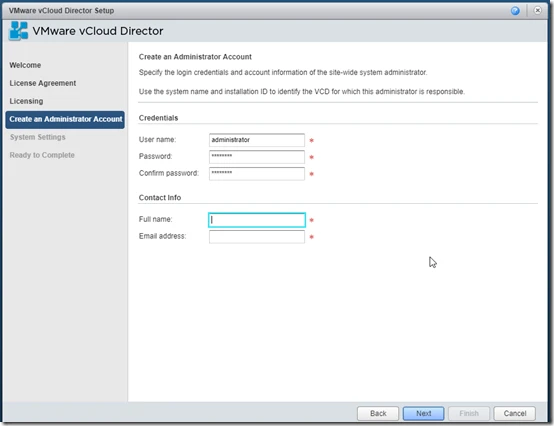Click Next to continue setup
The height and width of the screenshot is (426, 554).
(423, 413)
